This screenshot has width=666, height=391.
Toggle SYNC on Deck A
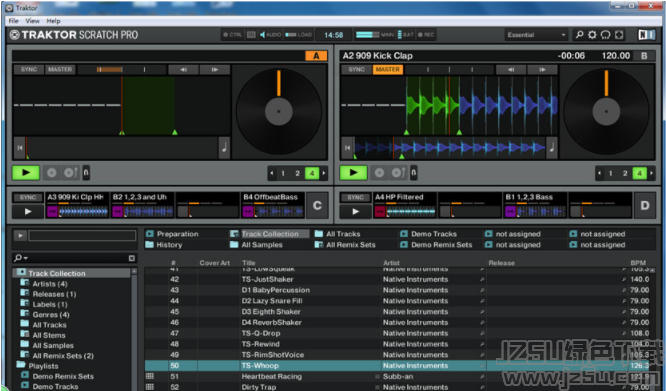coord(29,69)
